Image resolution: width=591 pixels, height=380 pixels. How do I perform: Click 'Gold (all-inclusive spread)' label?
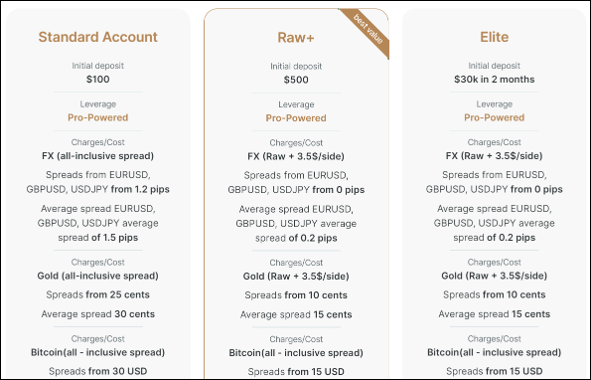pyautogui.click(x=98, y=276)
